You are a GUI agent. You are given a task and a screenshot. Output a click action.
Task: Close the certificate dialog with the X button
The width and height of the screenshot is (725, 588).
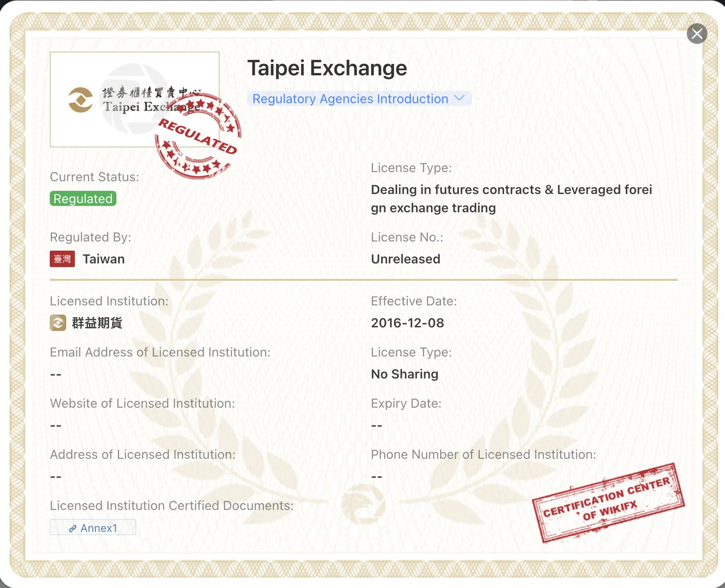[x=697, y=33]
